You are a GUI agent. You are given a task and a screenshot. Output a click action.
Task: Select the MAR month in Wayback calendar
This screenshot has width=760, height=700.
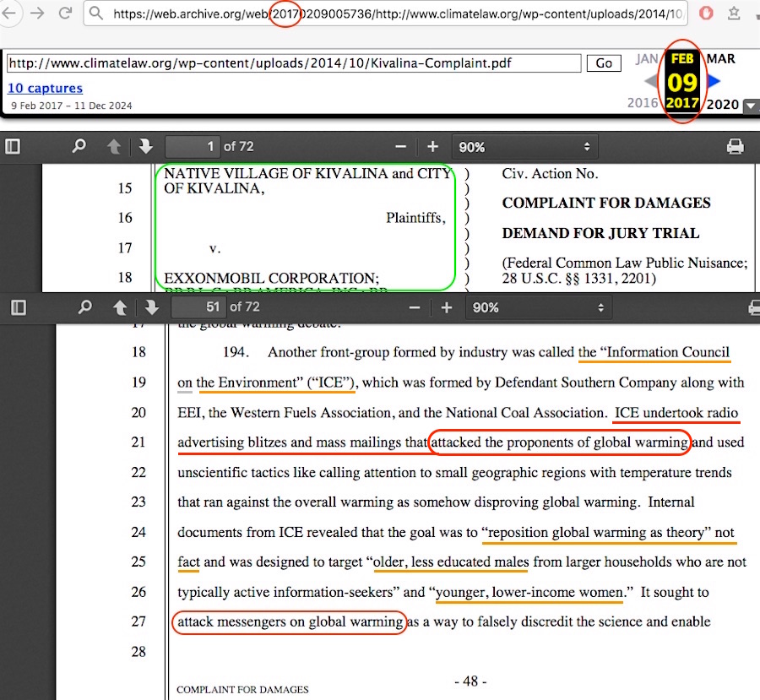point(720,59)
